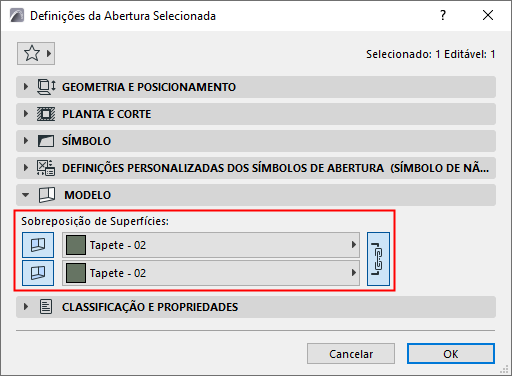This screenshot has height=376, width=512.
Task: Toggle the first surface override button
Action: click(x=38, y=245)
